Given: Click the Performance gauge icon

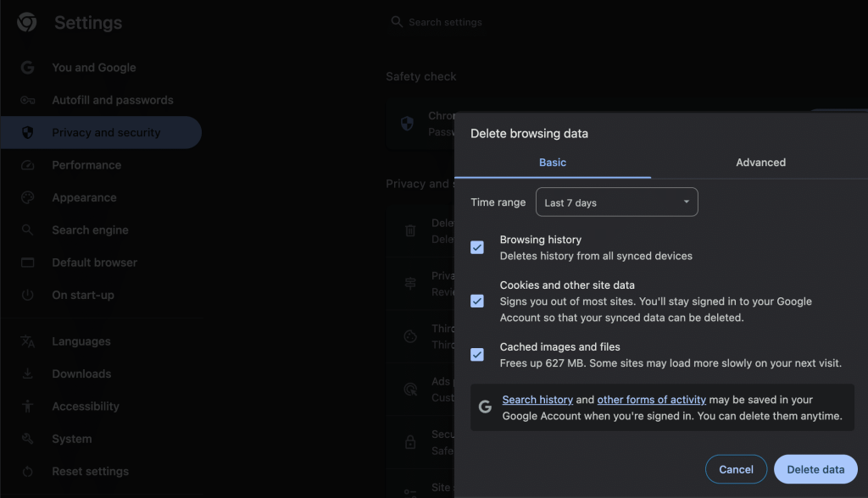Looking at the screenshot, I should pos(28,165).
